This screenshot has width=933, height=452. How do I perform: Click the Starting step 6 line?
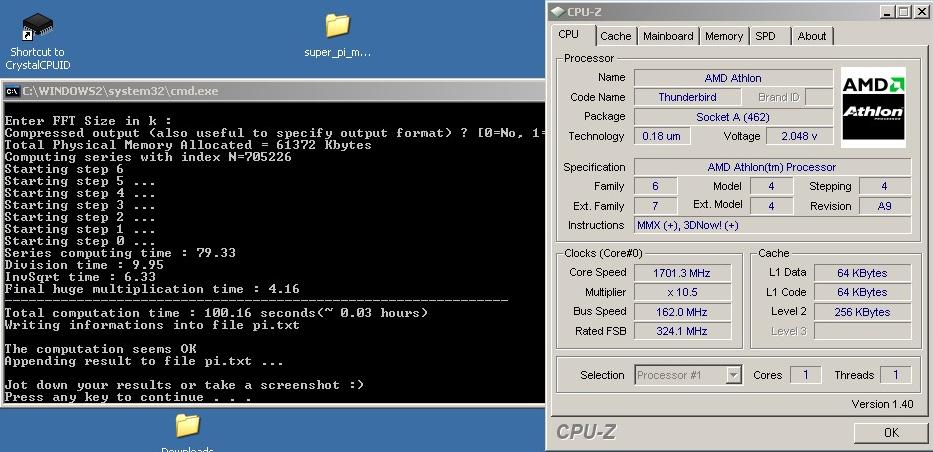[x=64, y=169]
